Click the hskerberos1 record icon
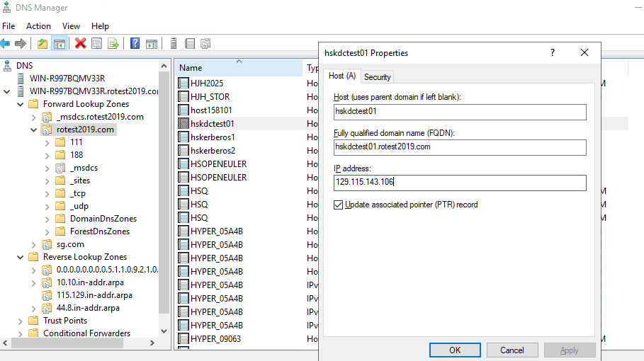 click(x=183, y=137)
